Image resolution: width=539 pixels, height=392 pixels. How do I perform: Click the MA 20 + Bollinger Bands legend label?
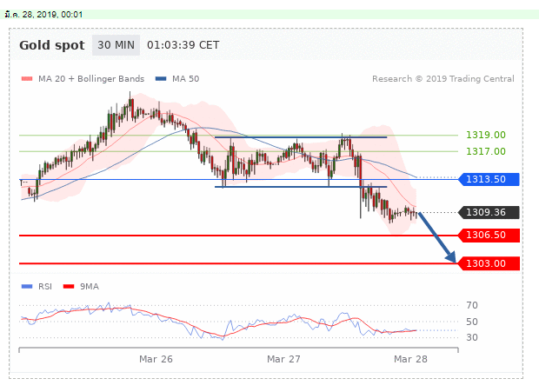click(91, 79)
